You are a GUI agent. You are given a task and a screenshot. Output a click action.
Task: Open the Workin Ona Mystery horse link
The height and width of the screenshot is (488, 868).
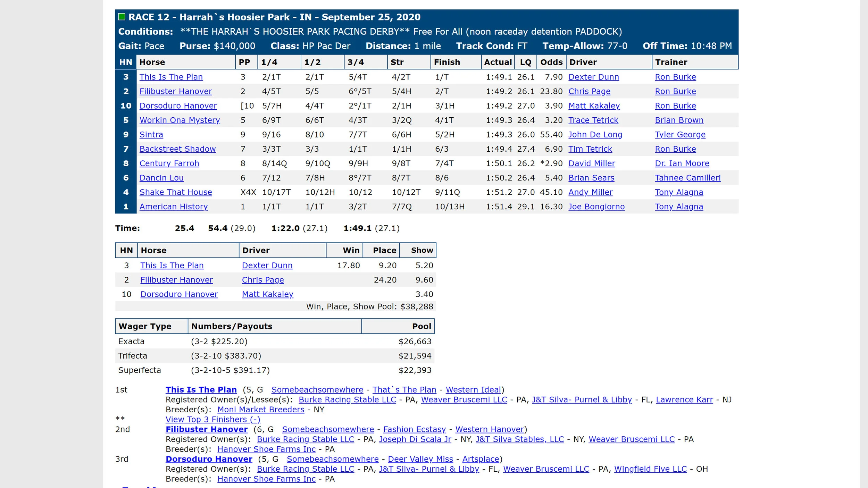point(180,120)
